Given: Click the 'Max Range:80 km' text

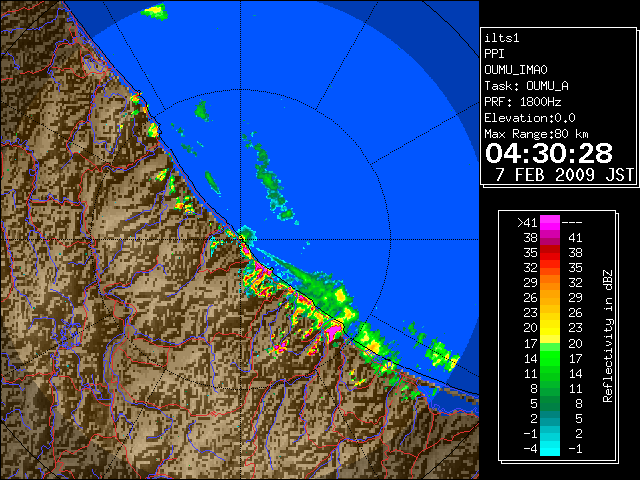Looking at the screenshot, I should [536, 134].
